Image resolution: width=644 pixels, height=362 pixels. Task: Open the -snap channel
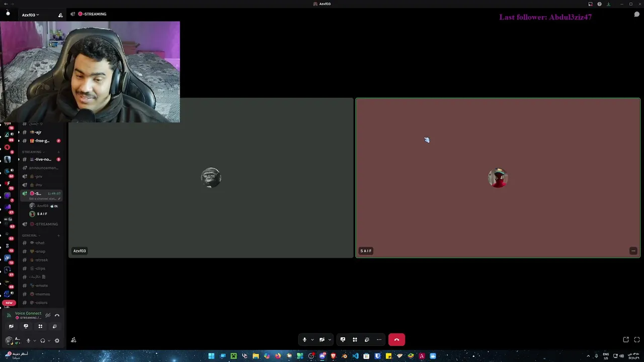point(40,251)
